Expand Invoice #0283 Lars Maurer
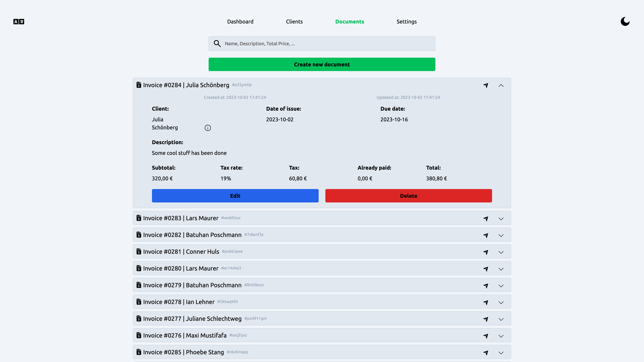The height and width of the screenshot is (362, 644). coord(501,219)
